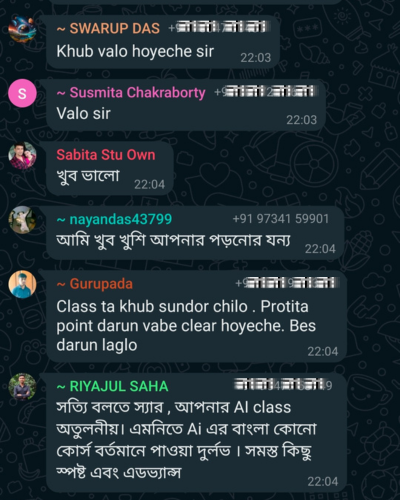Select the 'খুব ভালো' message bubble
Viewport: 400px width, 500px height.
click(x=110, y=168)
